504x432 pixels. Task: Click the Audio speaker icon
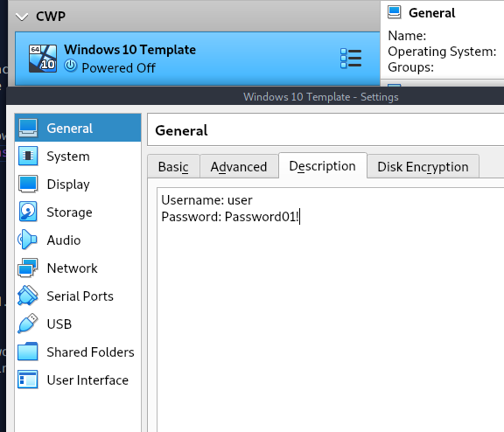(x=27, y=240)
